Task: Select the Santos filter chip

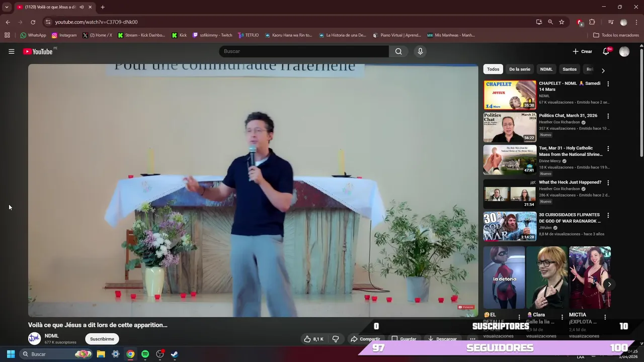Action: [x=570, y=69]
